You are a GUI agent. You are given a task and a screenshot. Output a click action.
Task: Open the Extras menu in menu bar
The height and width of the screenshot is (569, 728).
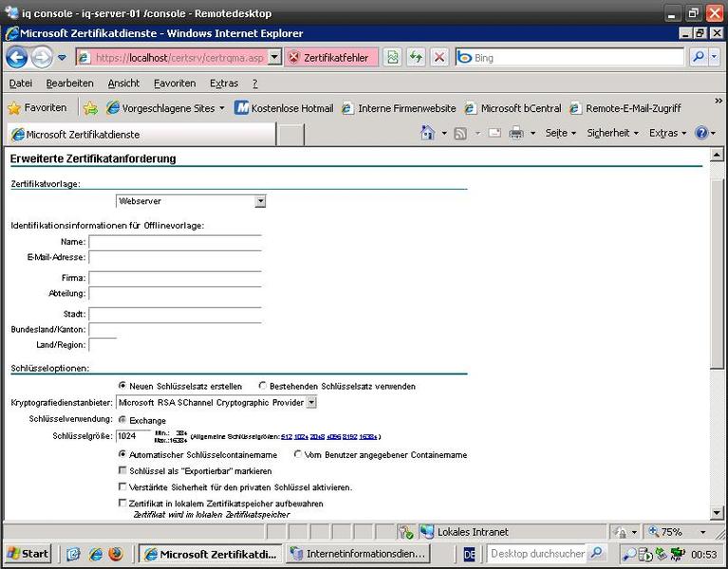click(x=224, y=83)
